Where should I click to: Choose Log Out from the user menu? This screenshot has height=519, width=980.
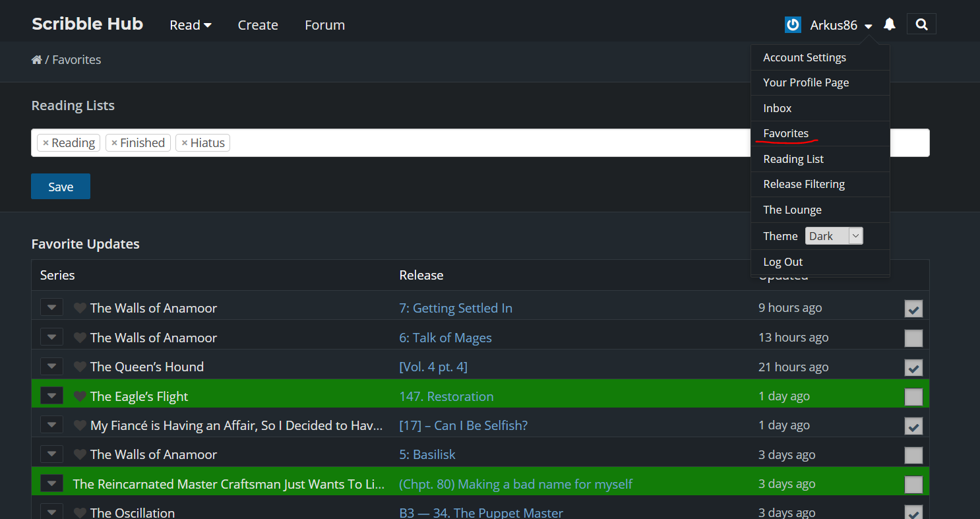click(783, 262)
